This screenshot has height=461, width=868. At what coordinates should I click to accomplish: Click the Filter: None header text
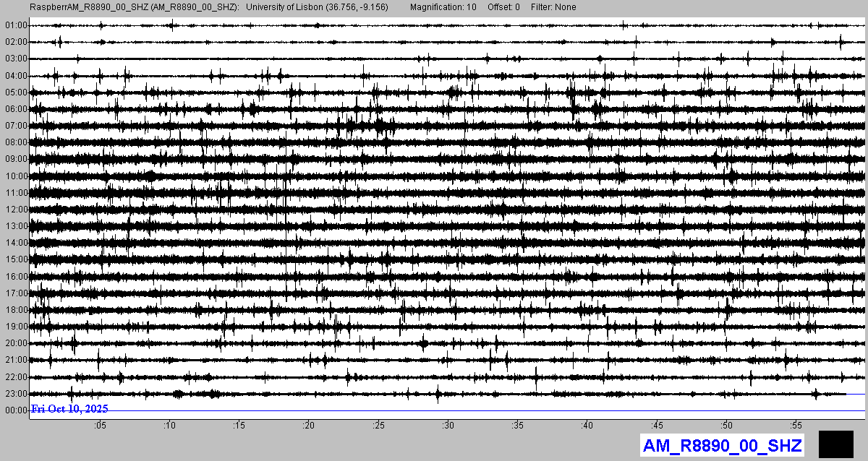pos(553,7)
